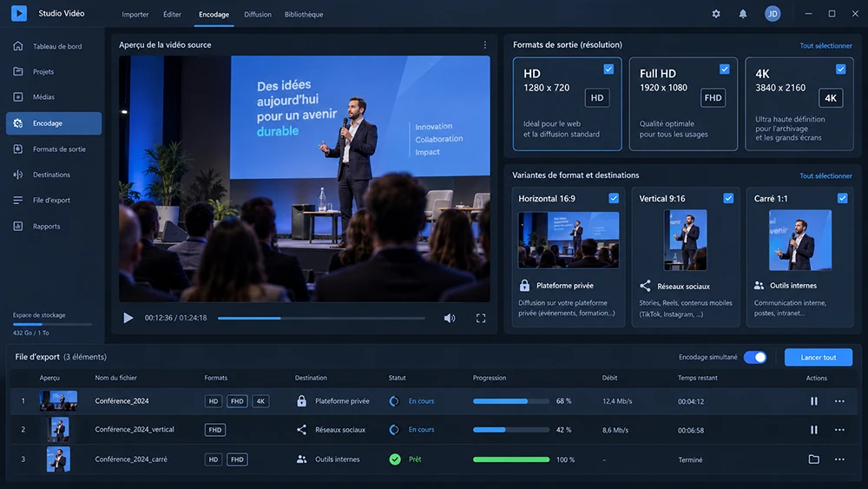
Task: Open JD user profile avatar
Action: [x=773, y=14]
